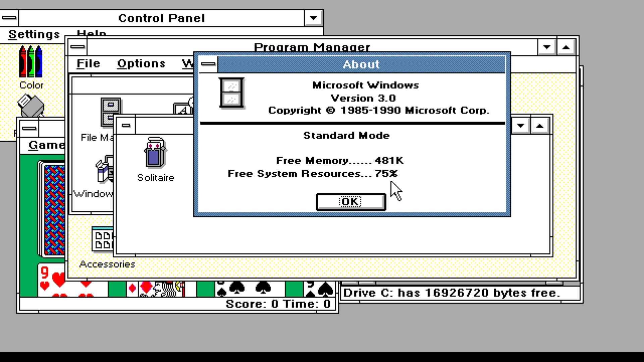
Task: Click the Windows logo icon in About dialog
Action: coord(231,93)
